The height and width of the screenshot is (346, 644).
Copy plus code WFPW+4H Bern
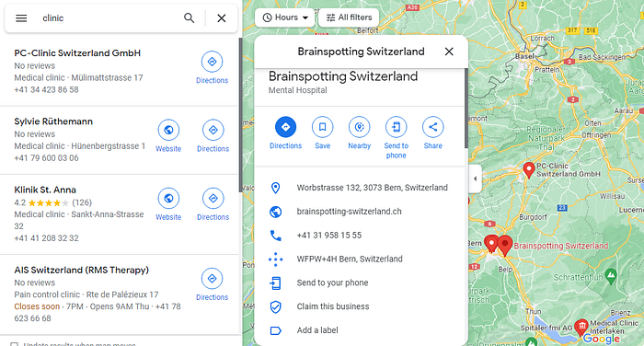click(350, 259)
